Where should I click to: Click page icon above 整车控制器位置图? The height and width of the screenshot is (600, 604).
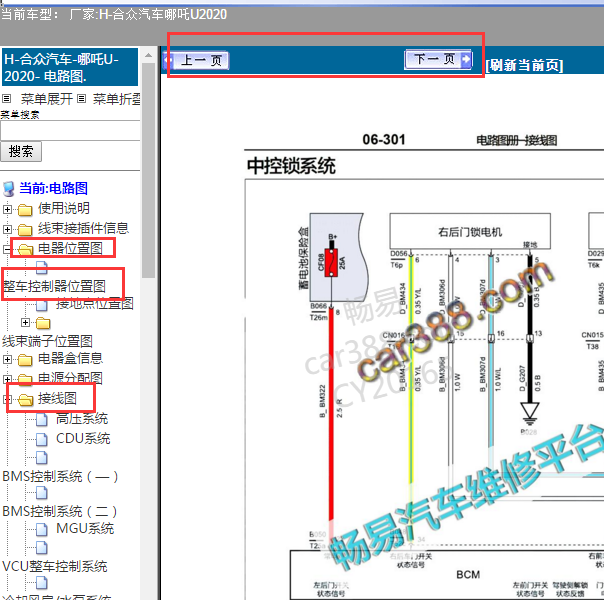tap(42, 266)
